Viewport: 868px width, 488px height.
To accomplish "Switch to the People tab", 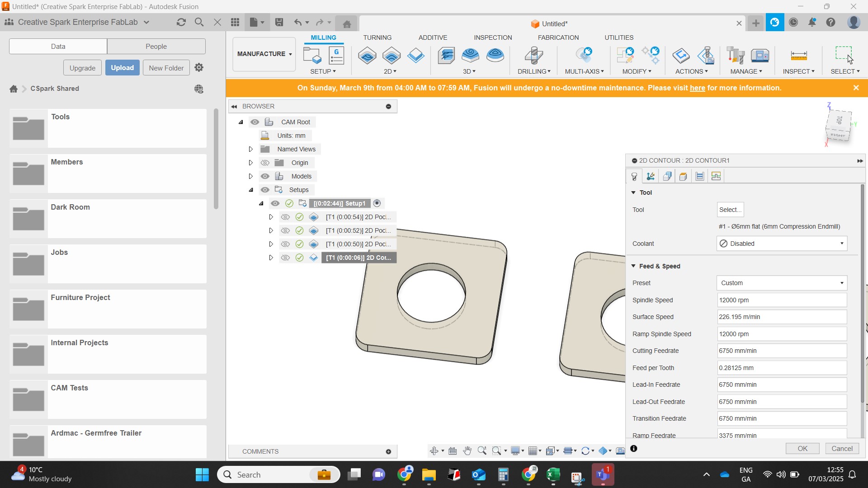I will [156, 46].
